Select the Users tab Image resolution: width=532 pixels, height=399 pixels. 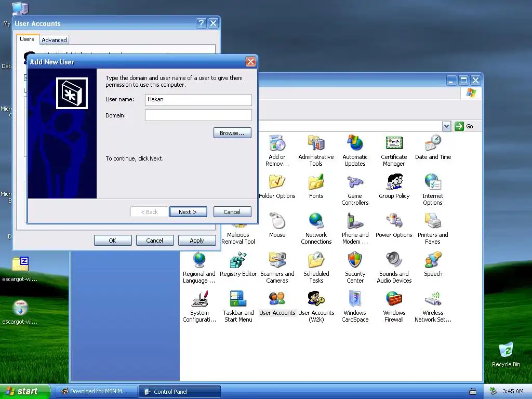[x=27, y=39]
